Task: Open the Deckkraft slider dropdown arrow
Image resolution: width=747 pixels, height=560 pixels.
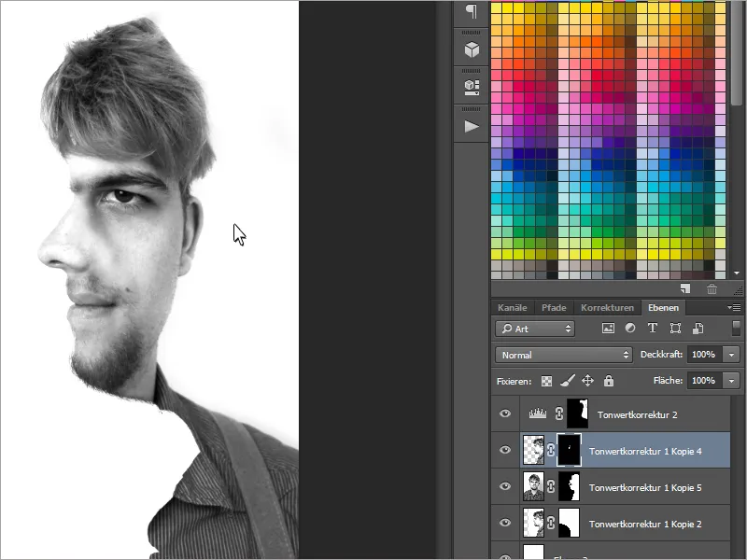Action: 732,355
